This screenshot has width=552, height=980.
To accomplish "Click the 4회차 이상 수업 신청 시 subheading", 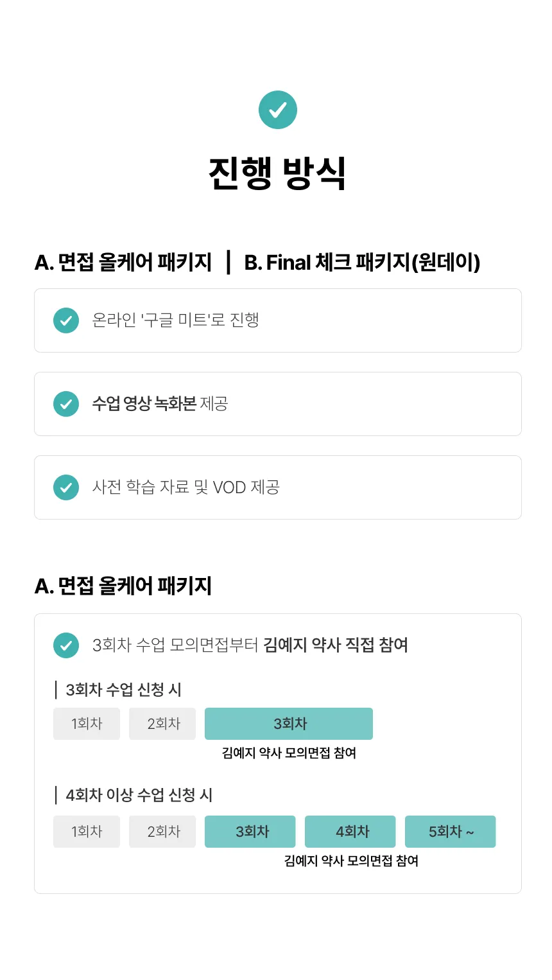I will coord(139,795).
